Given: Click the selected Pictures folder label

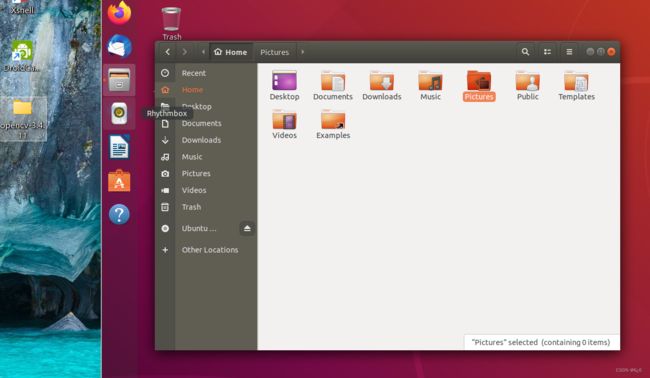Looking at the screenshot, I should coord(479,97).
